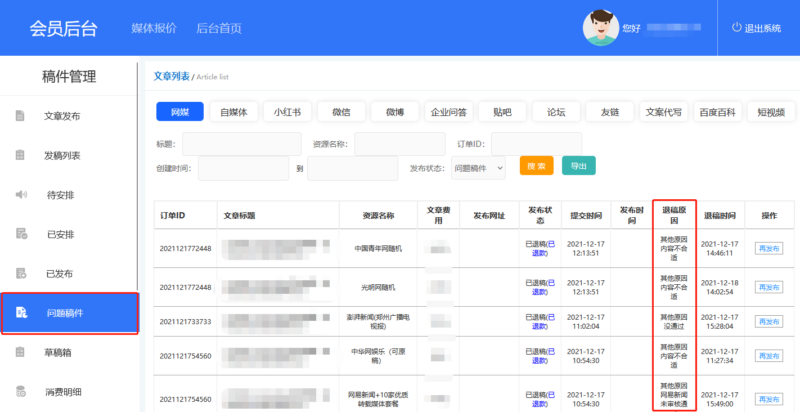This screenshot has width=800, height=412.
Task: Click the 退稿原因 column header
Action: [674, 215]
